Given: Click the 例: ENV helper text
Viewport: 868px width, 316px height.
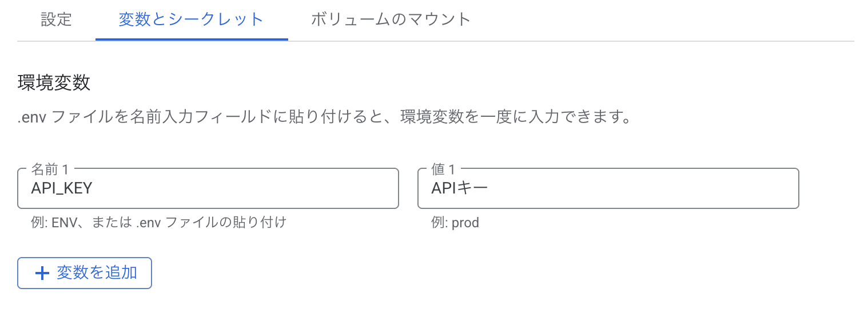Looking at the screenshot, I should [x=158, y=222].
